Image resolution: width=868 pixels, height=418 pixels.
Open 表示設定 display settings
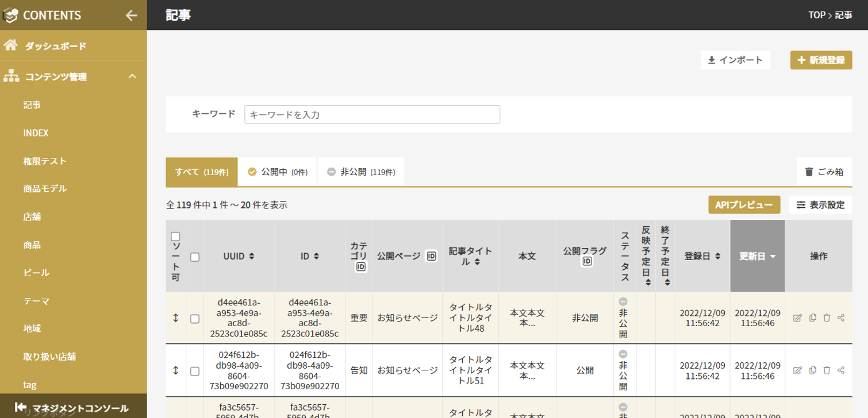coord(821,204)
